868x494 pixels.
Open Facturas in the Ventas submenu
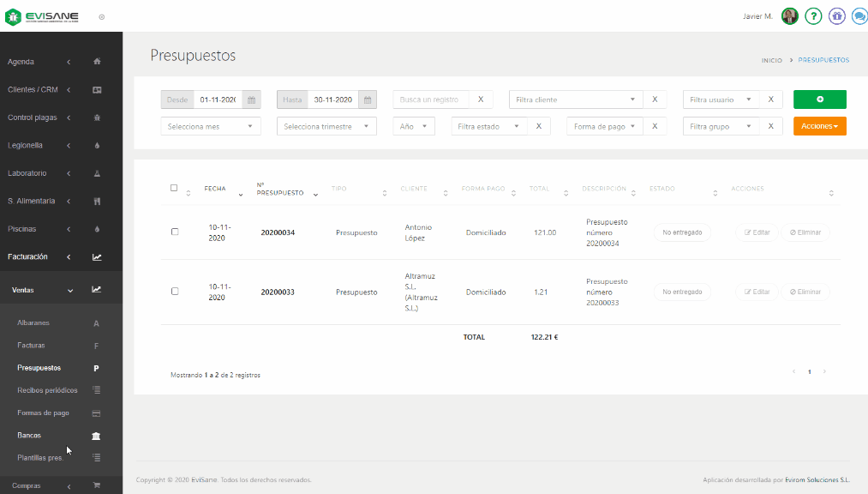tap(32, 346)
